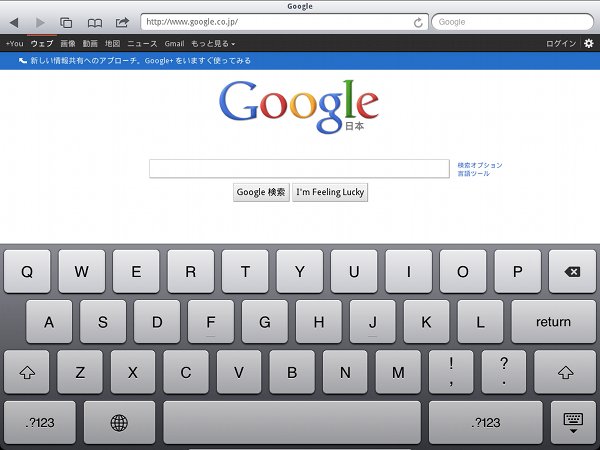Tap the D key
The width and height of the screenshot is (600, 450).
pyautogui.click(x=157, y=322)
